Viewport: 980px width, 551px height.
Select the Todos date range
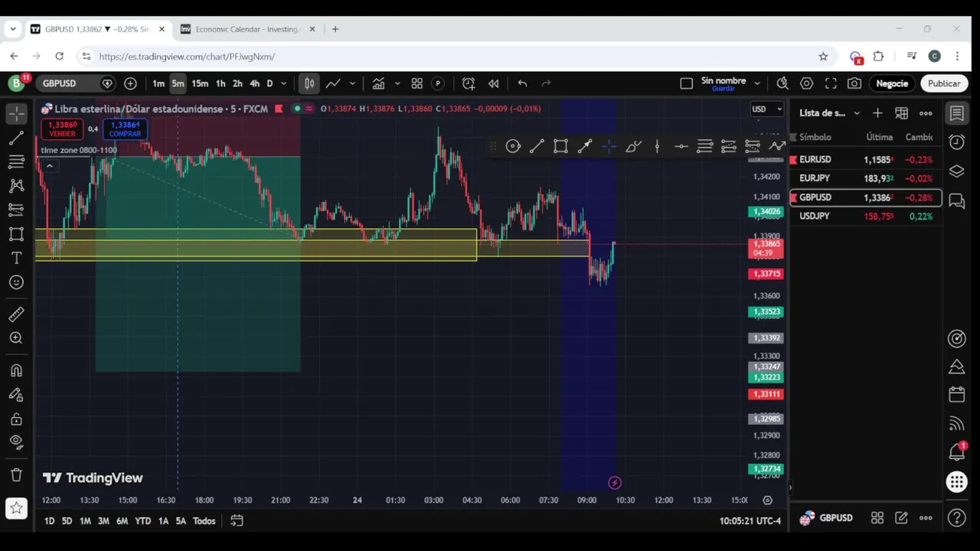pyautogui.click(x=204, y=521)
